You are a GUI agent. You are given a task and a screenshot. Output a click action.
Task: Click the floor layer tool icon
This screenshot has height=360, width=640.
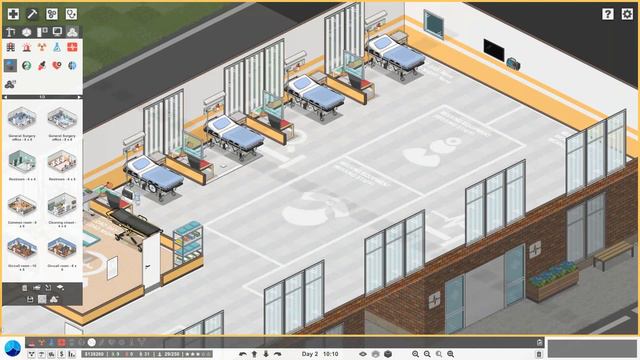coord(60,288)
